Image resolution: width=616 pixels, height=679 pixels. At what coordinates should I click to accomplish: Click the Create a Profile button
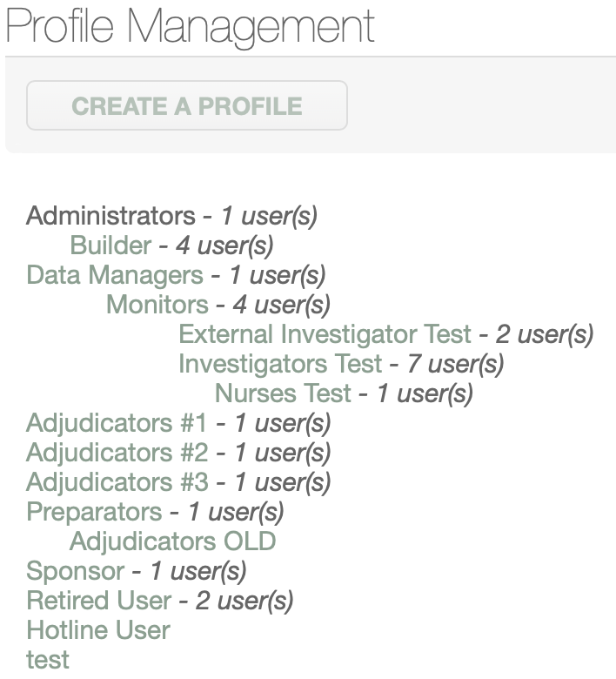(x=187, y=106)
